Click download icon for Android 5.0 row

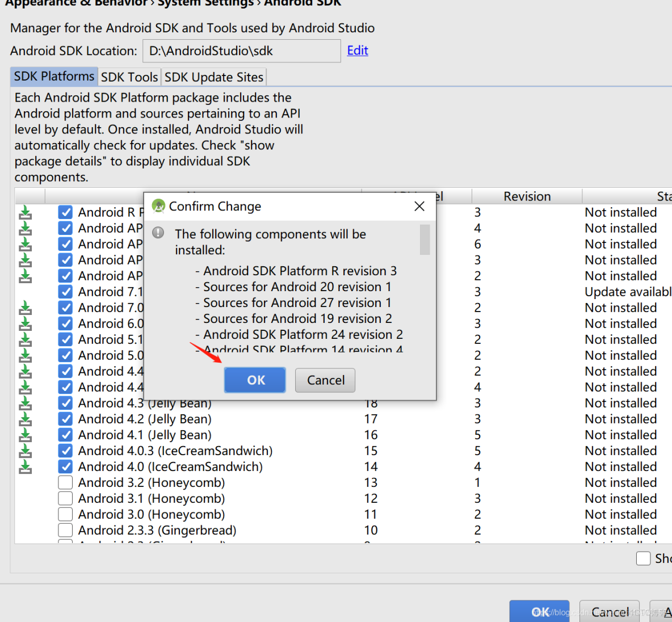(x=26, y=355)
